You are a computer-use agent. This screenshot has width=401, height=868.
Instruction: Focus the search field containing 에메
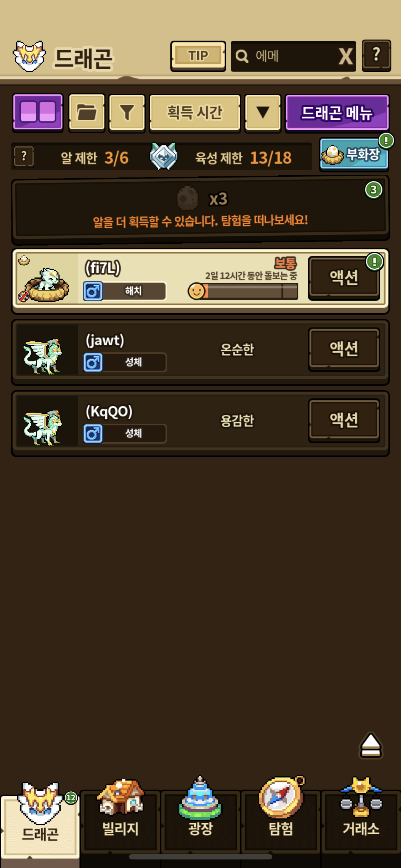coord(285,56)
